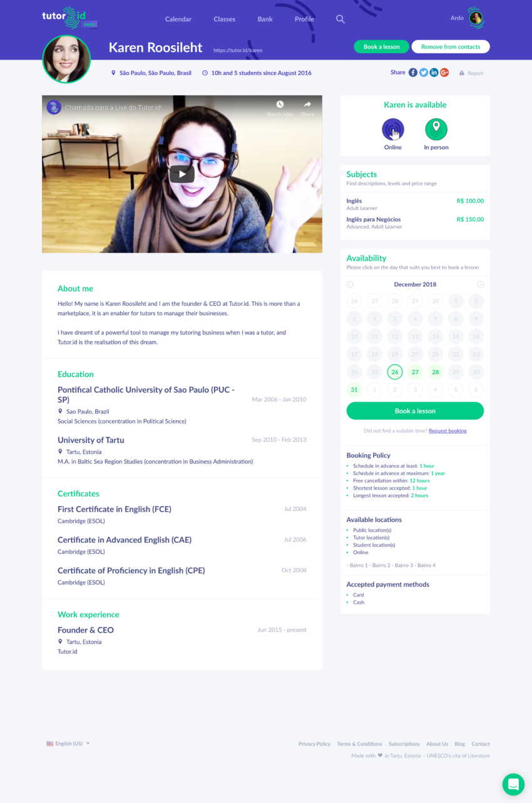Play the Tutor.id video
532x803 pixels.
[182, 175]
